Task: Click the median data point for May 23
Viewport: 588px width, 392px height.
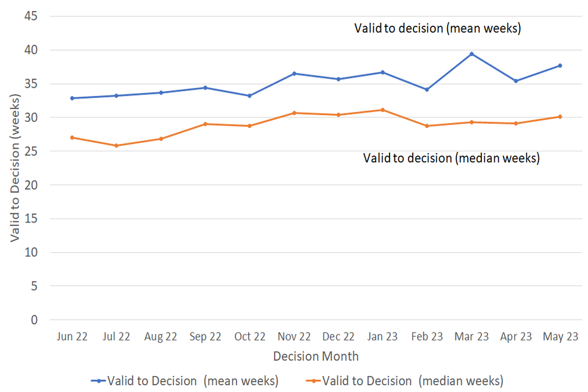Action: tap(560, 116)
